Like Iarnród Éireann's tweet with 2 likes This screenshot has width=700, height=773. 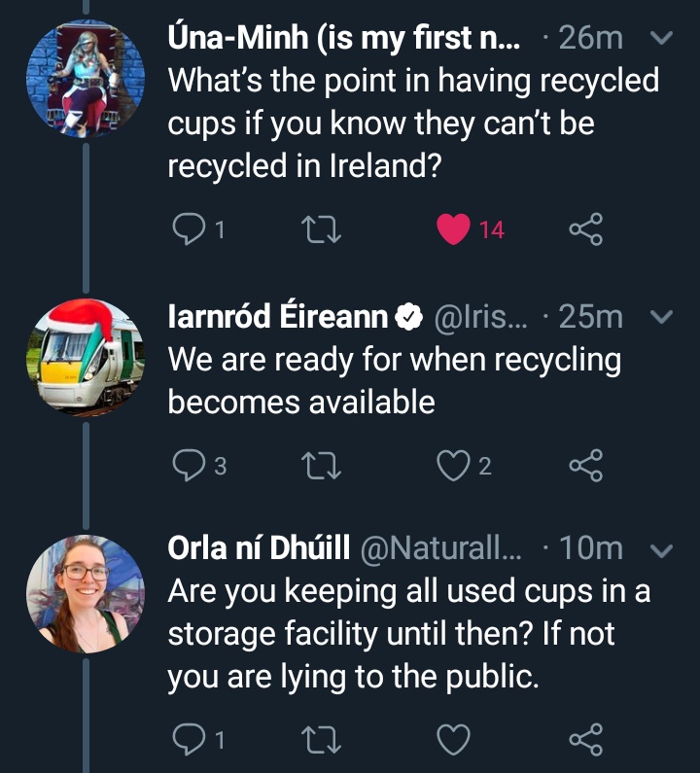tap(453, 466)
